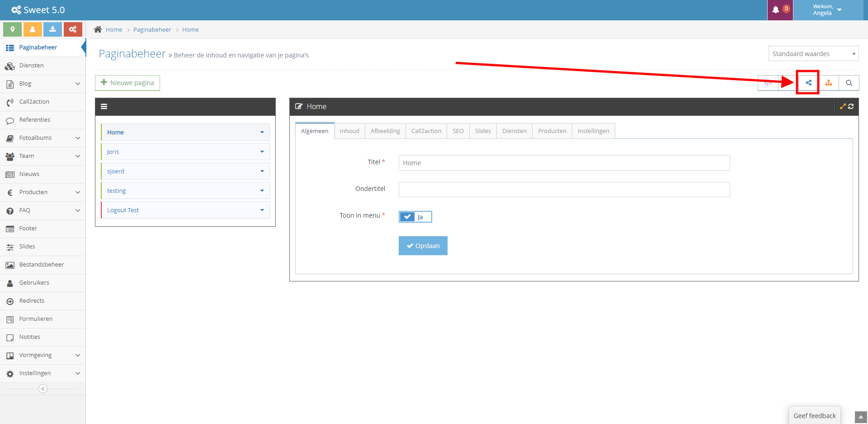Viewport: 868px width, 424px height.
Task: Switch to the Afbeelding tab
Action: 385,131
